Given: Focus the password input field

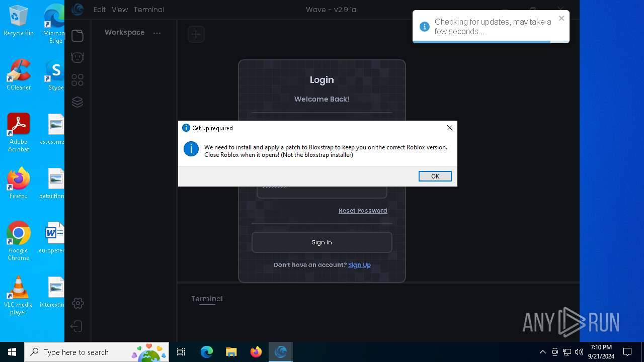Looking at the screenshot, I should point(322,192).
